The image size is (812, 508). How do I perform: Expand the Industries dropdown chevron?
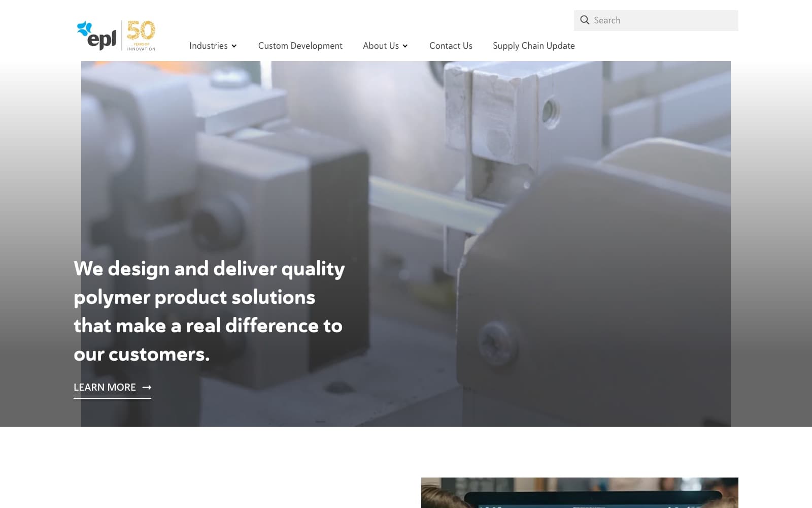pyautogui.click(x=234, y=46)
